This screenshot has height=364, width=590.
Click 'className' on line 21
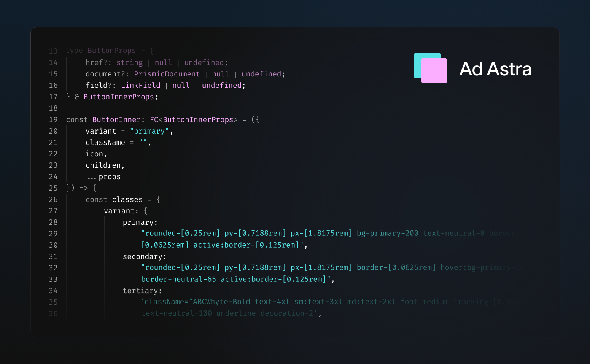pyautogui.click(x=105, y=142)
